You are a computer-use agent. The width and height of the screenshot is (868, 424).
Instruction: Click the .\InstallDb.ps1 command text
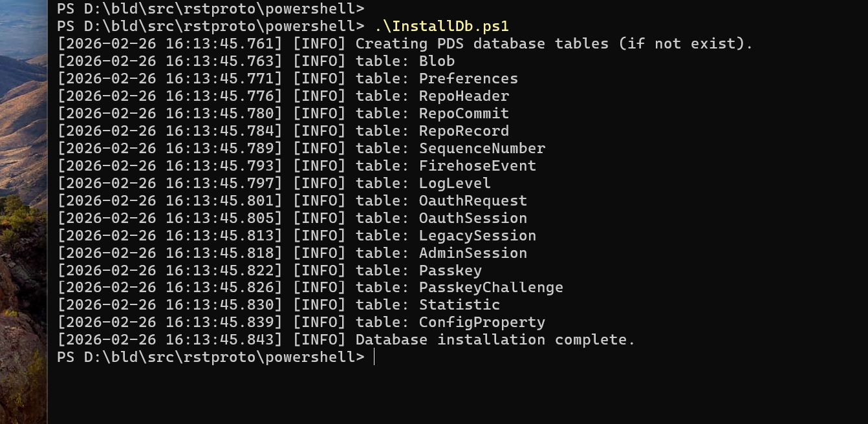coord(441,26)
